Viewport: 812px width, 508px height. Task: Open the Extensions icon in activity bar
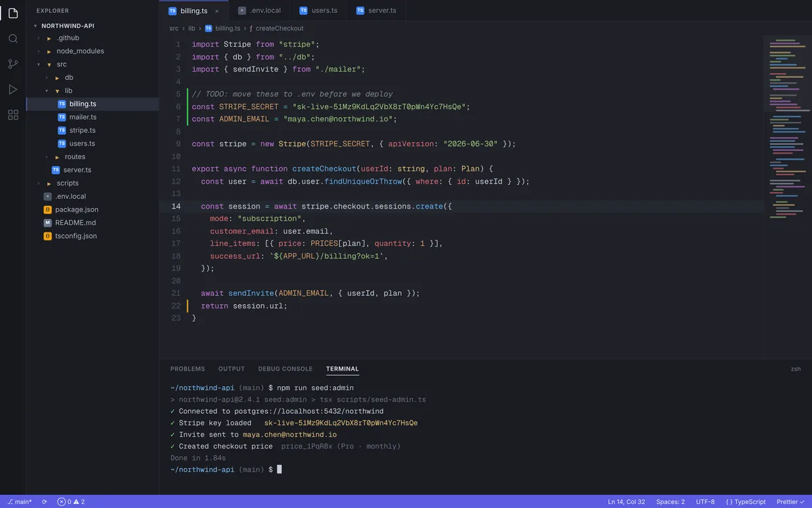pyautogui.click(x=13, y=115)
